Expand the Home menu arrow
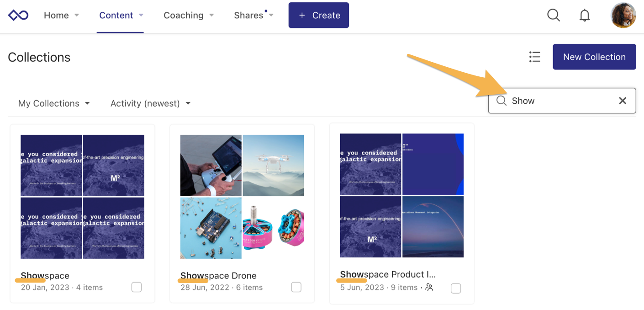Screen dimensions: 644x310 (77, 15)
